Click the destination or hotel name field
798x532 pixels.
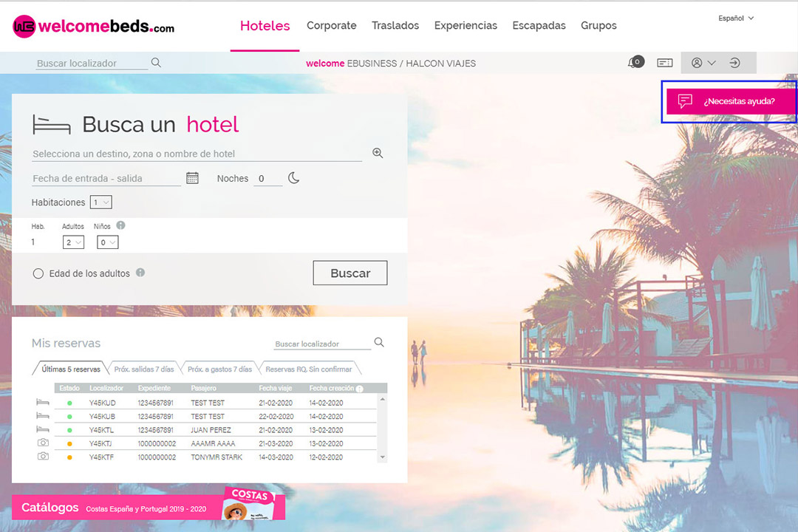pyautogui.click(x=197, y=154)
